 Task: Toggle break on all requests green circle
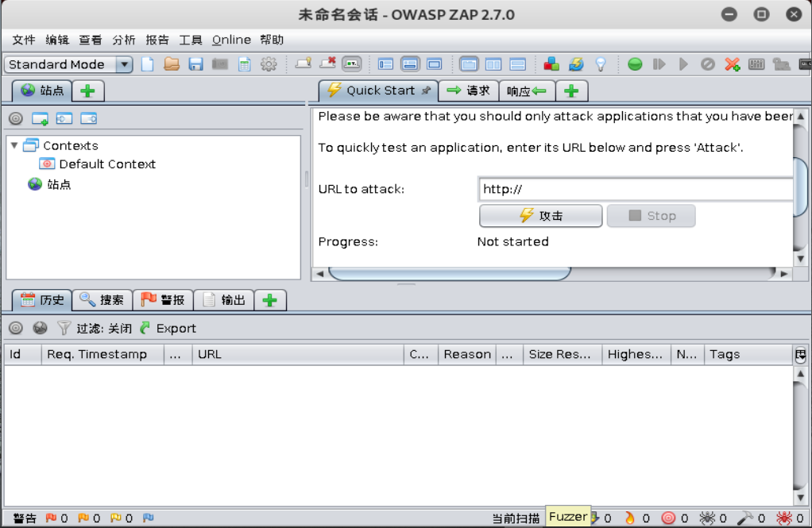pos(634,64)
